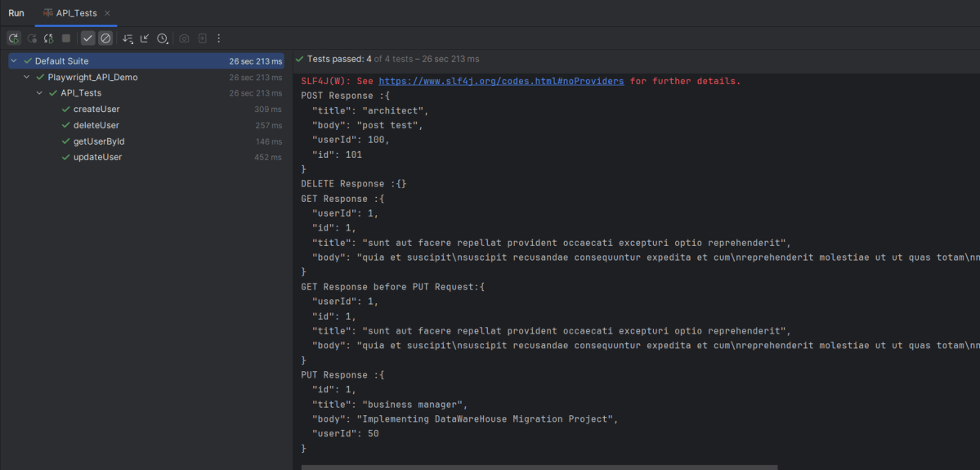Viewport: 980px width, 470px height.
Task: Toggle auto-test rerun icon
Action: 49,38
